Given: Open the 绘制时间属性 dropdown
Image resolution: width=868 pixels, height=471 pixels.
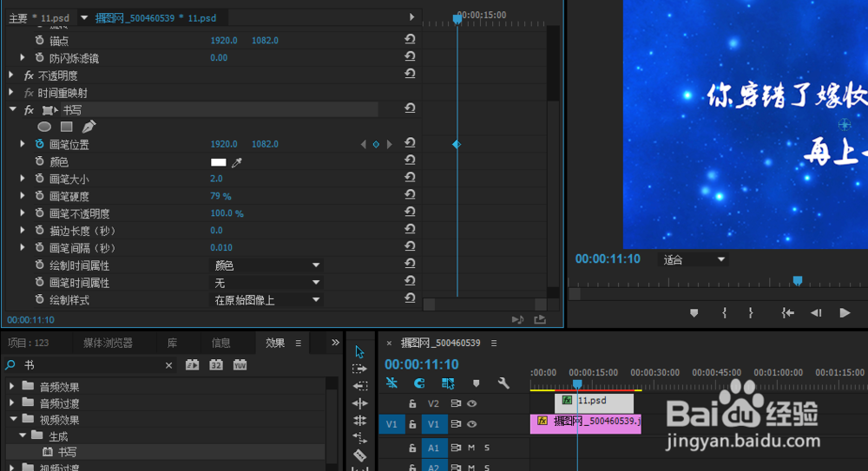Looking at the screenshot, I should click(266, 265).
